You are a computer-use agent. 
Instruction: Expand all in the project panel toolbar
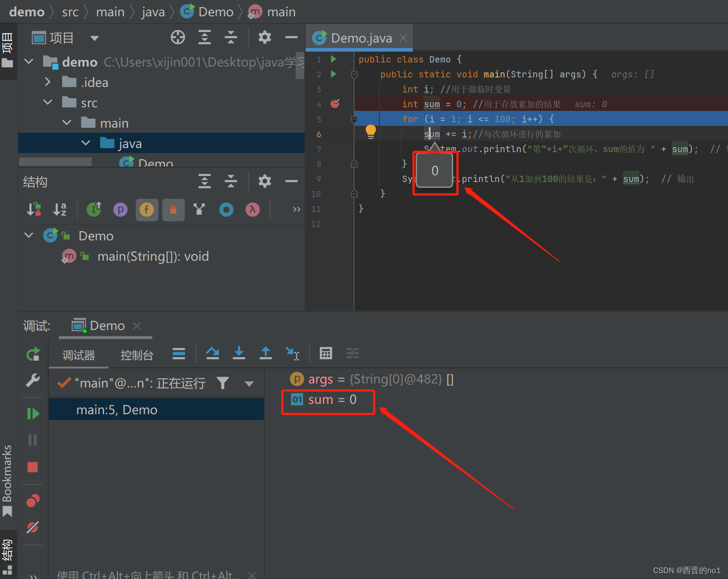tap(205, 38)
